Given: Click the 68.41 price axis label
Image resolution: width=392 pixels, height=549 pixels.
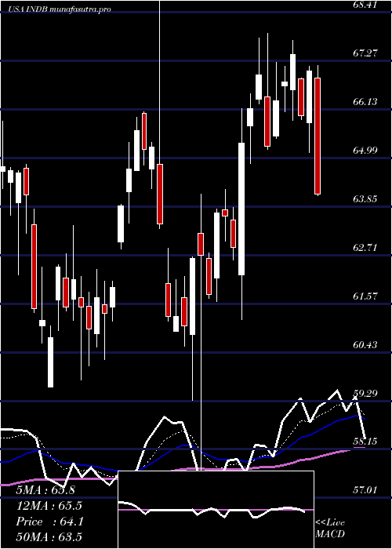Looking at the screenshot, I should [366, 5].
